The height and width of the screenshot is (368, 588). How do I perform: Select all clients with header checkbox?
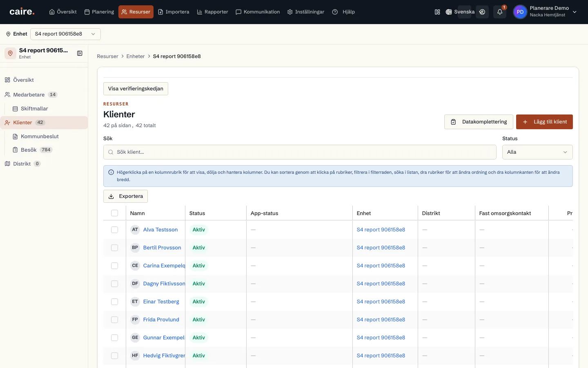[x=115, y=213]
